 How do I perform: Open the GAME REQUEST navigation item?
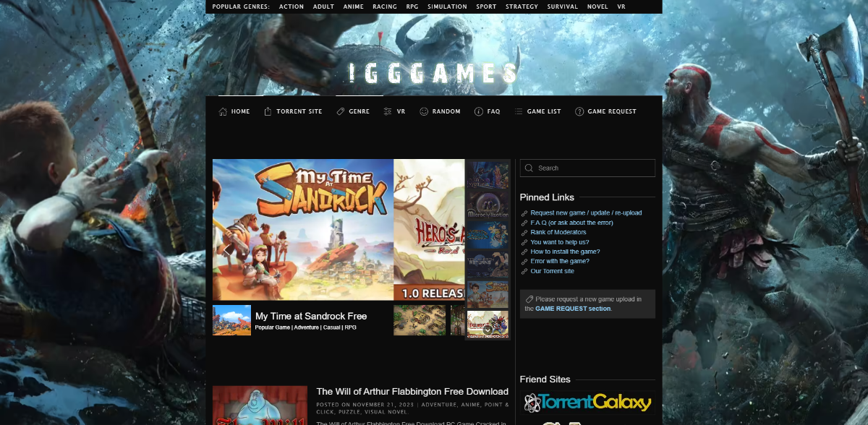coord(605,111)
